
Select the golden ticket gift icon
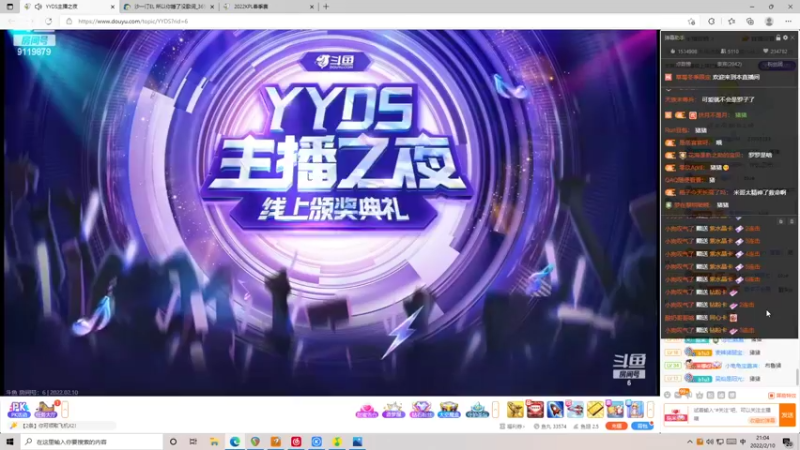pos(595,409)
